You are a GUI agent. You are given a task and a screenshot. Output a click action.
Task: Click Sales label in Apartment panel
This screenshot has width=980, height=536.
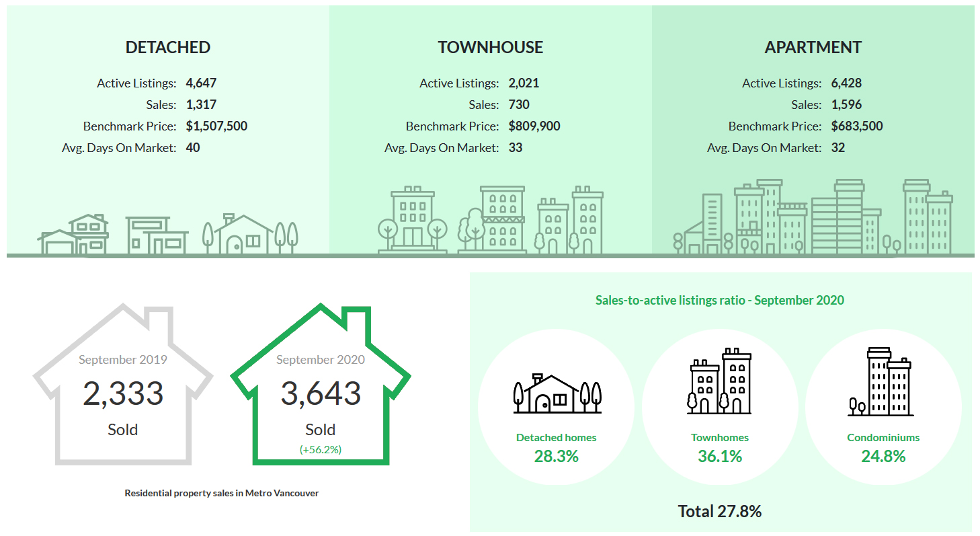[807, 105]
